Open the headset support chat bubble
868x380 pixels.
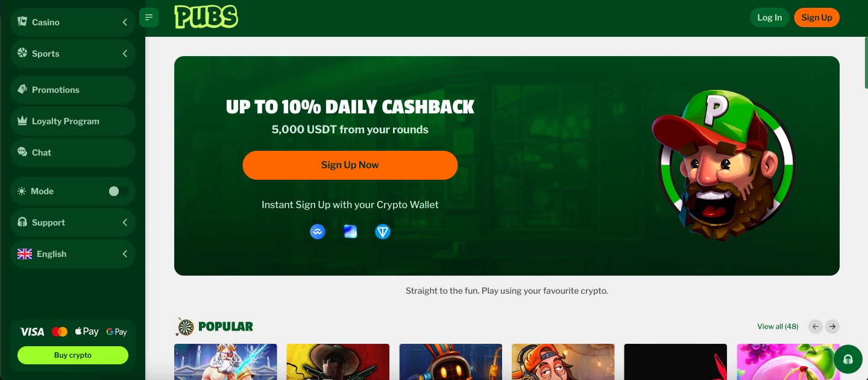click(x=848, y=360)
